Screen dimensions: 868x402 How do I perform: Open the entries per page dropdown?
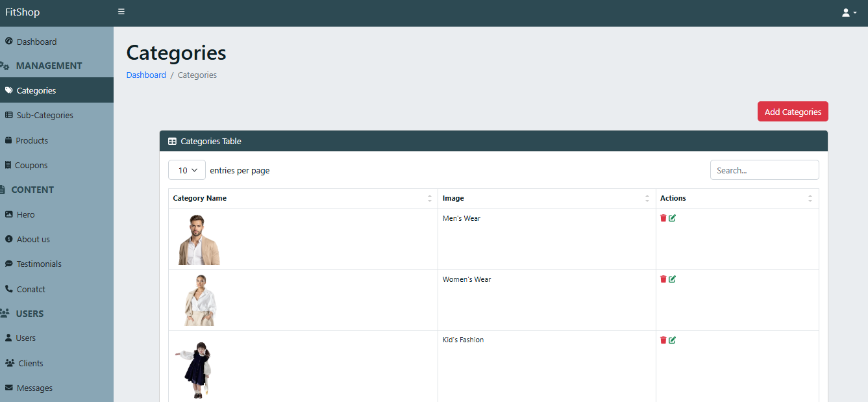pos(187,170)
